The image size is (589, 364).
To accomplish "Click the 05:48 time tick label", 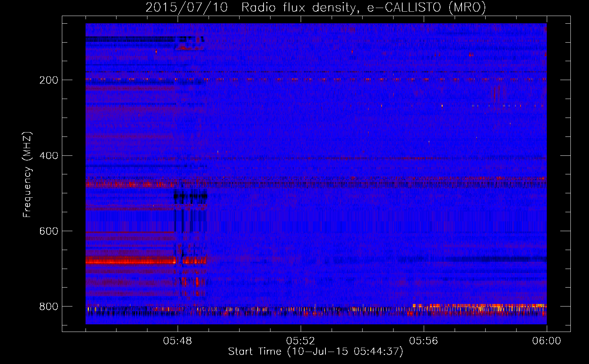I will [178, 341].
